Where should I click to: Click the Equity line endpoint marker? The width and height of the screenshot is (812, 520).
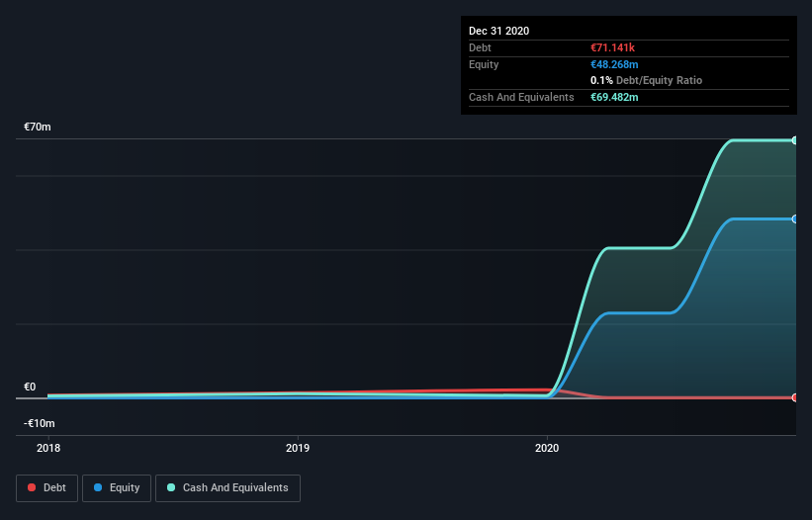click(794, 218)
